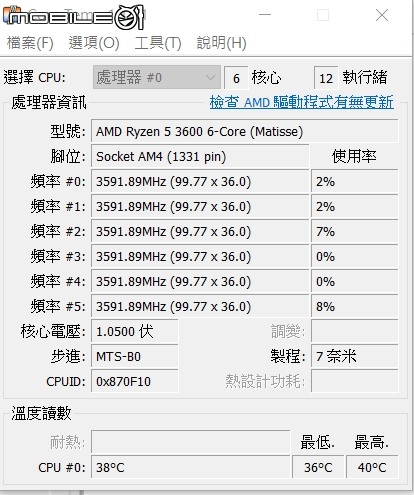Screen dimensions: 414x495
Task: Click the minimum temperature 36°C
Action: pos(318,467)
